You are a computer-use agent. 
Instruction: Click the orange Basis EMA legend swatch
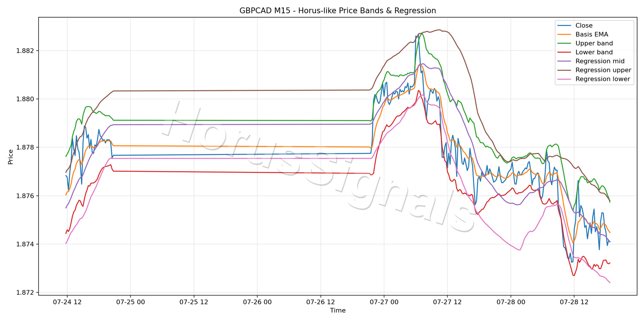tap(564, 35)
